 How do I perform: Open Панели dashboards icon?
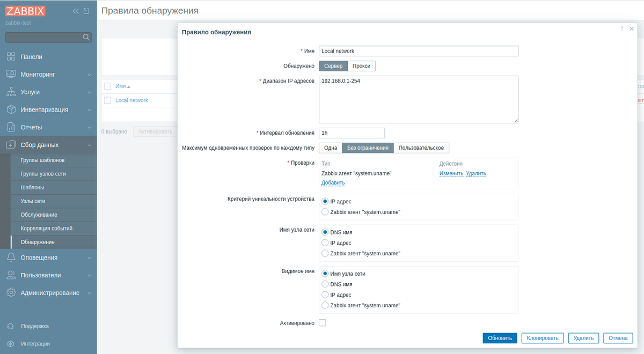(11, 57)
